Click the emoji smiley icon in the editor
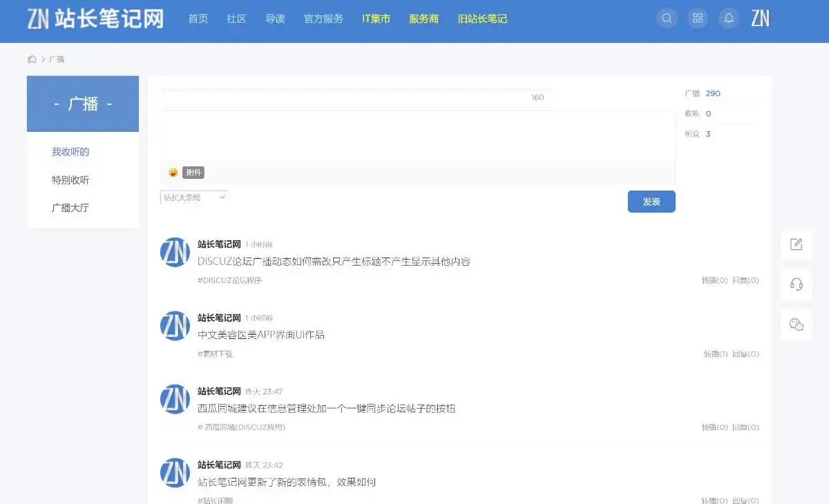The width and height of the screenshot is (829, 504). pyautogui.click(x=171, y=173)
